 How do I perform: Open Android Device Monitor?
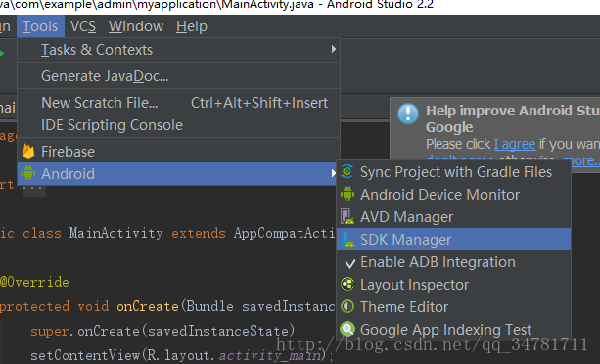[x=453, y=195]
